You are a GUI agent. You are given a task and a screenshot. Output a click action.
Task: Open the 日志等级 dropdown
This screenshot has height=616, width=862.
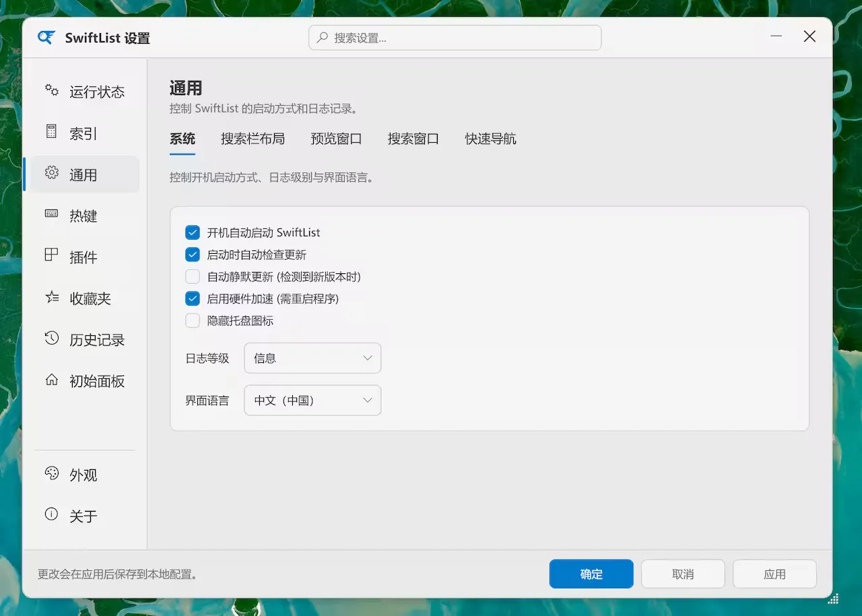click(312, 358)
